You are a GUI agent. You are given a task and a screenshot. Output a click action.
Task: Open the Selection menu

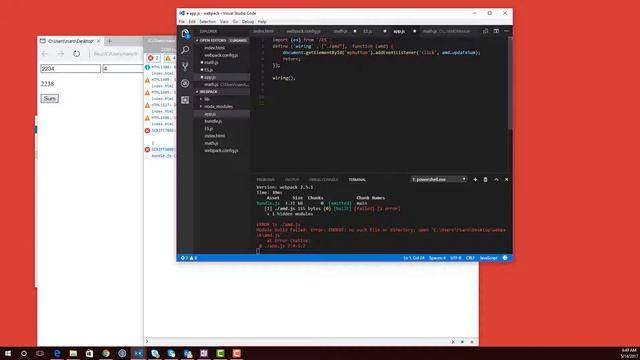[x=207, y=22]
